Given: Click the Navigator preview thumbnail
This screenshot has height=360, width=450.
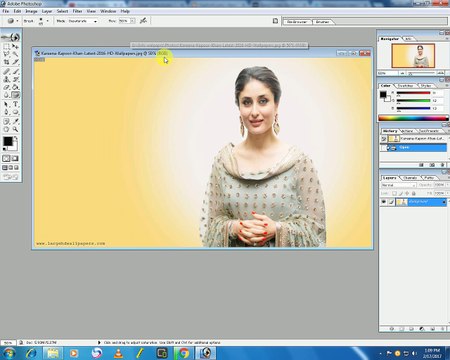Looking at the screenshot, I should (413, 56).
